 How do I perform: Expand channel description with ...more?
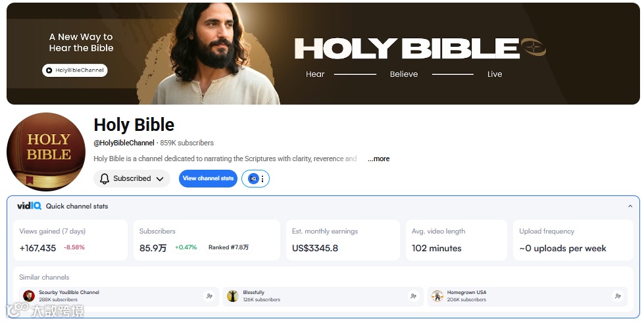click(x=378, y=159)
